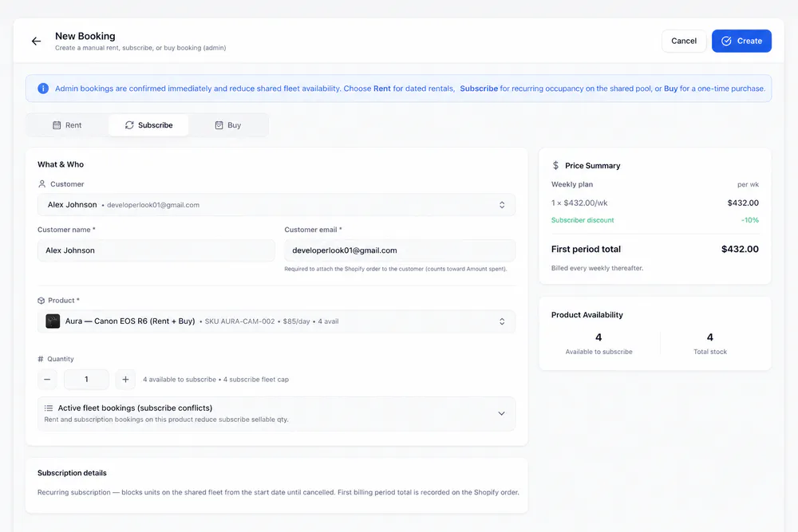Click the Quantity hash icon
Image resolution: width=798 pixels, height=532 pixels.
tap(41, 359)
